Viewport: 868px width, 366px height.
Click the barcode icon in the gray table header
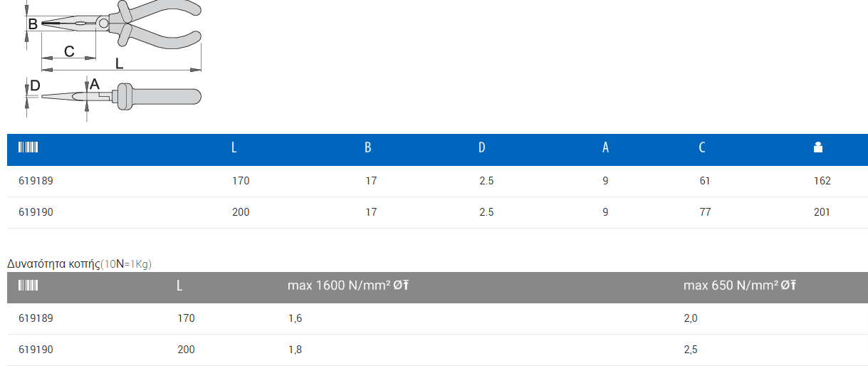(x=28, y=286)
